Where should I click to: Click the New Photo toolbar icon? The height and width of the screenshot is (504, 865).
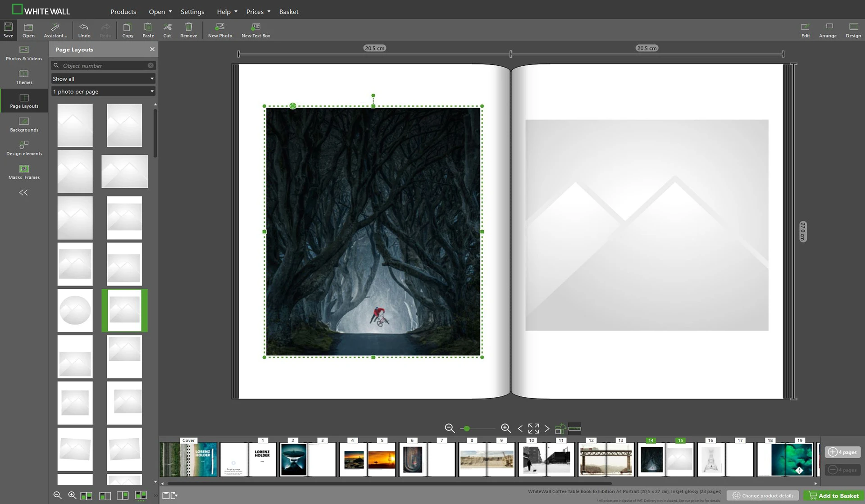220,30
